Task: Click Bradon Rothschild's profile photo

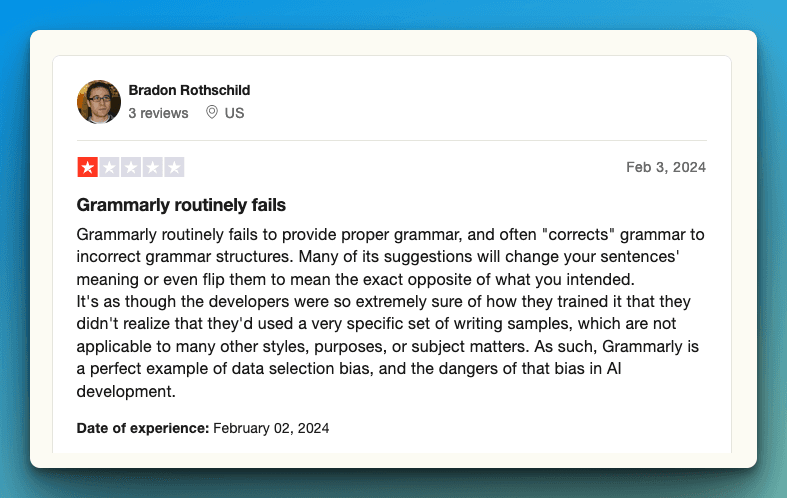Action: (99, 101)
